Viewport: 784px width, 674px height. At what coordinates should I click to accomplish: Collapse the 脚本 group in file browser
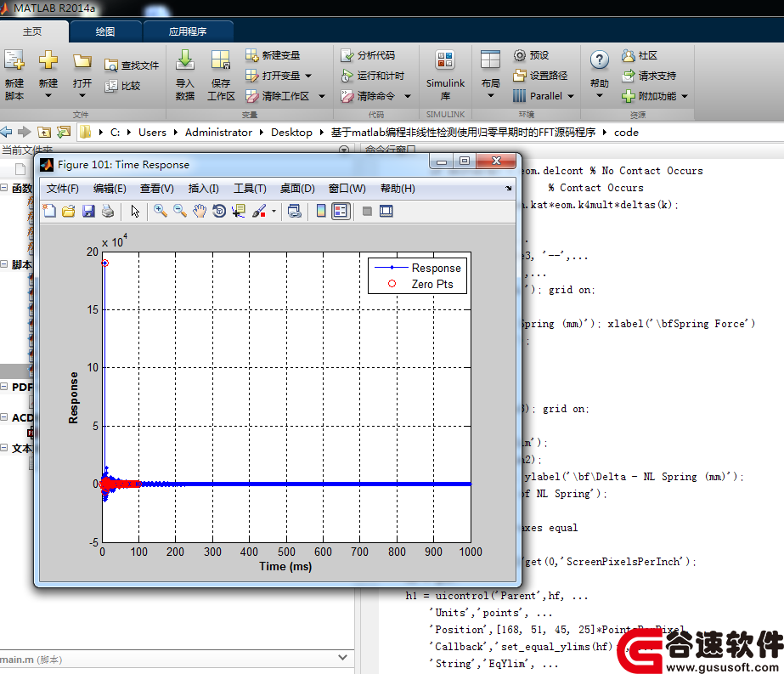(4, 264)
